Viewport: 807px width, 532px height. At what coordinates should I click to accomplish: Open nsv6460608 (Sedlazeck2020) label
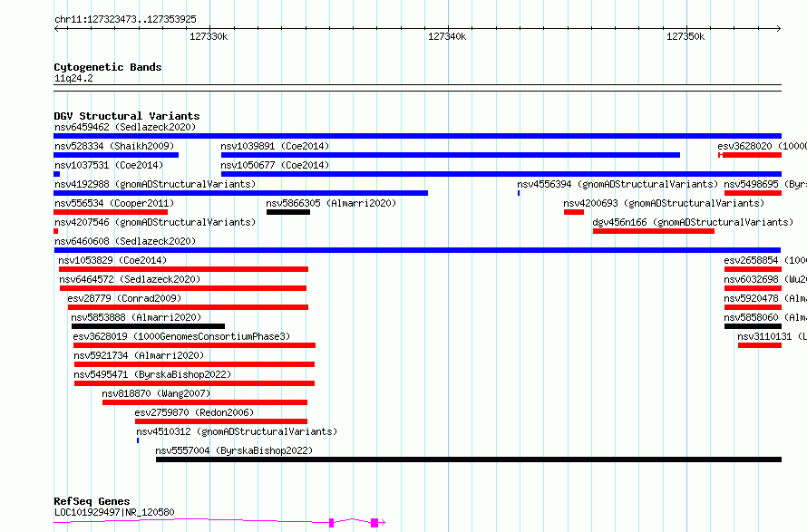(x=125, y=241)
